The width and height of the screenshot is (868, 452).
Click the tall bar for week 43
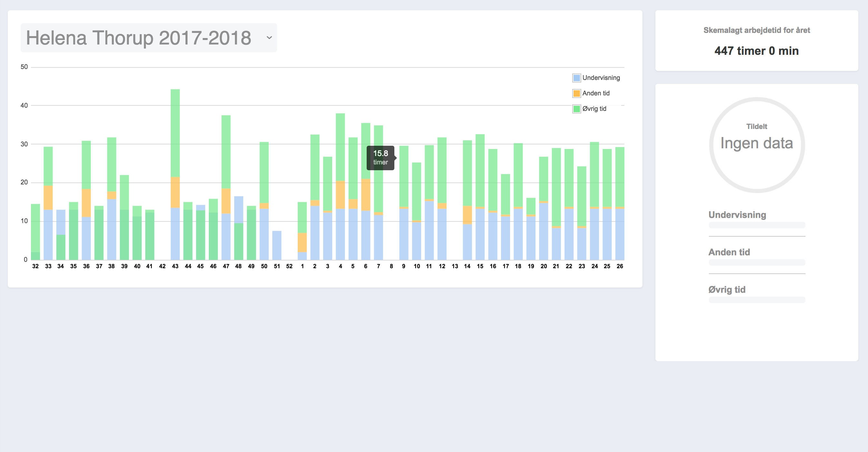[175, 175]
